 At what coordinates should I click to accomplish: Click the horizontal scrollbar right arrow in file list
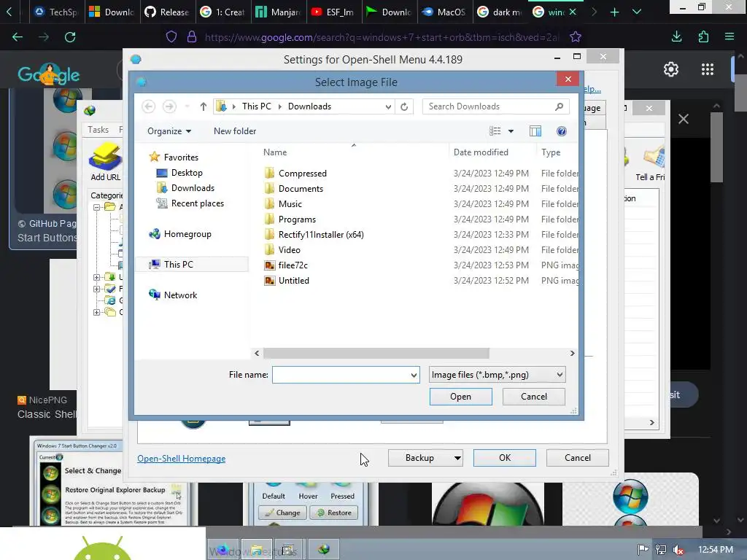[x=572, y=354]
